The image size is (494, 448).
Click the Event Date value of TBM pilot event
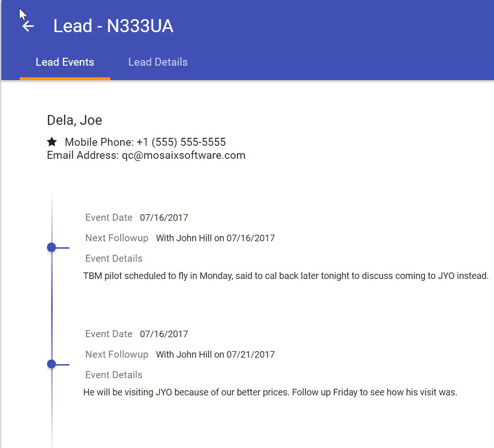pyautogui.click(x=164, y=217)
